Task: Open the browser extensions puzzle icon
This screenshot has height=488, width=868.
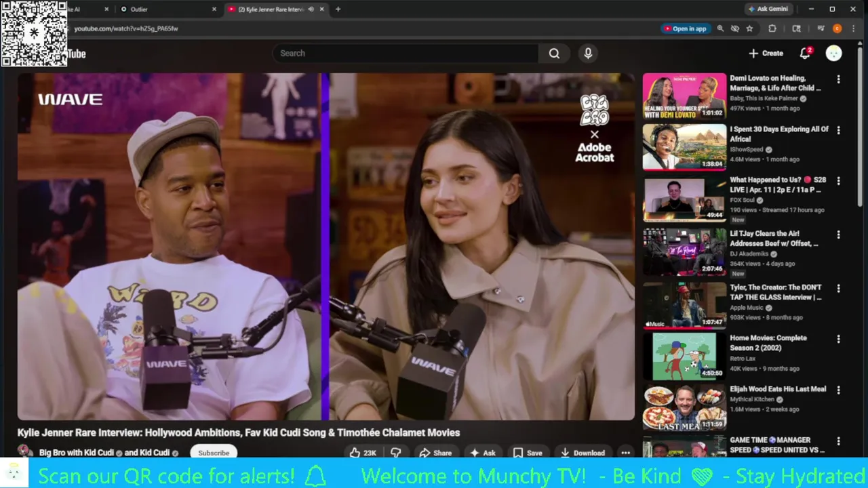Action: pyautogui.click(x=772, y=28)
